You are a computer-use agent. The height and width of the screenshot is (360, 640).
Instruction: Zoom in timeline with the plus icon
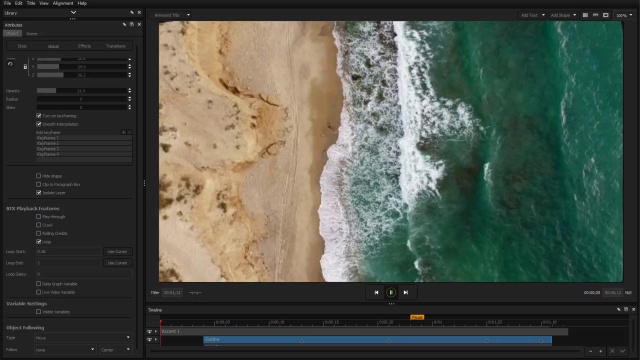600,351
